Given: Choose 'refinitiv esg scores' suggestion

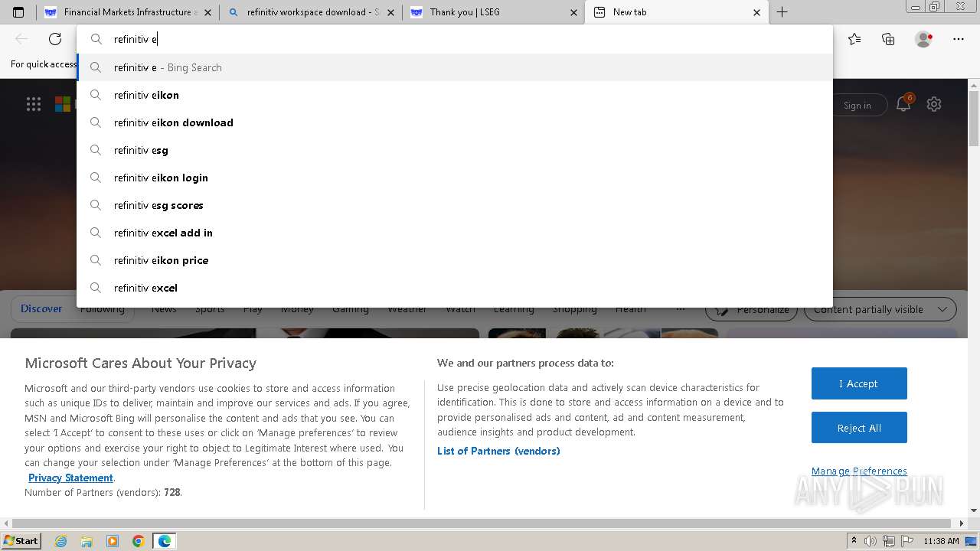Looking at the screenshot, I should point(455,205).
